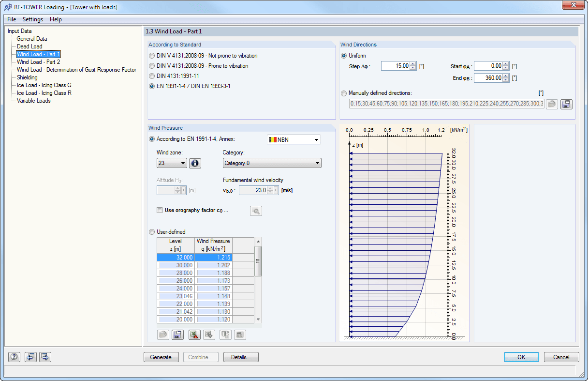Click column-copy icon below pressure table
This screenshot has height=381, width=588.
226,334
